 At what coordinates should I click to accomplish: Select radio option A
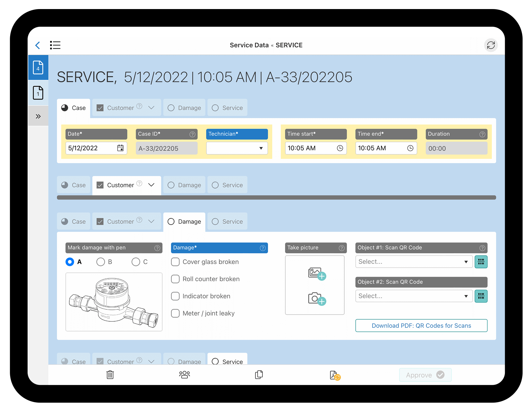(x=70, y=262)
